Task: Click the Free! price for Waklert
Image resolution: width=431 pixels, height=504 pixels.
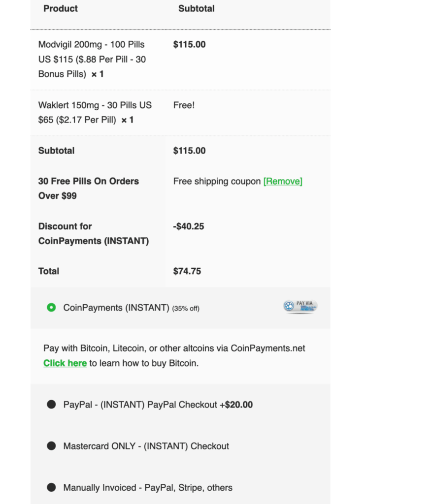Action: point(184,105)
